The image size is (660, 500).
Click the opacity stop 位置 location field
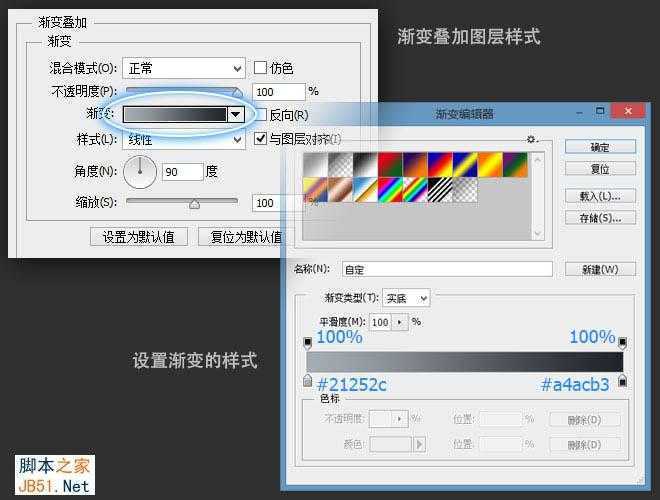tap(501, 419)
